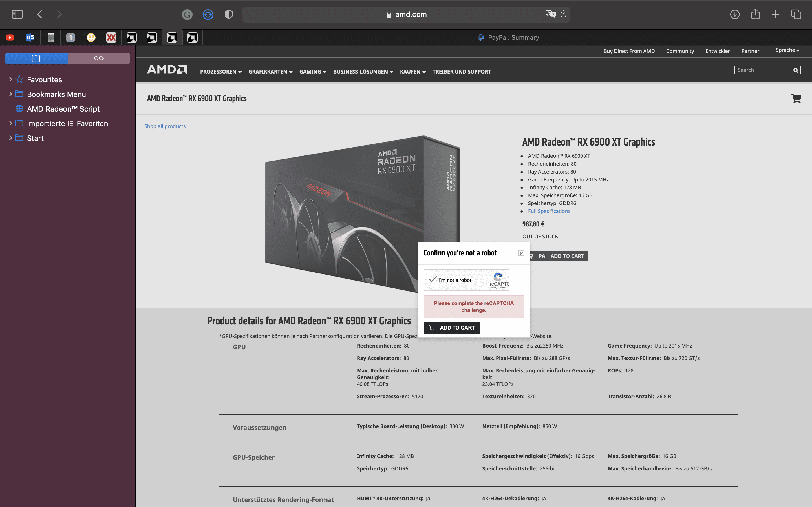812x507 pixels.
Task: Open the GRAFIKKARTEN dropdown menu
Action: click(270, 72)
